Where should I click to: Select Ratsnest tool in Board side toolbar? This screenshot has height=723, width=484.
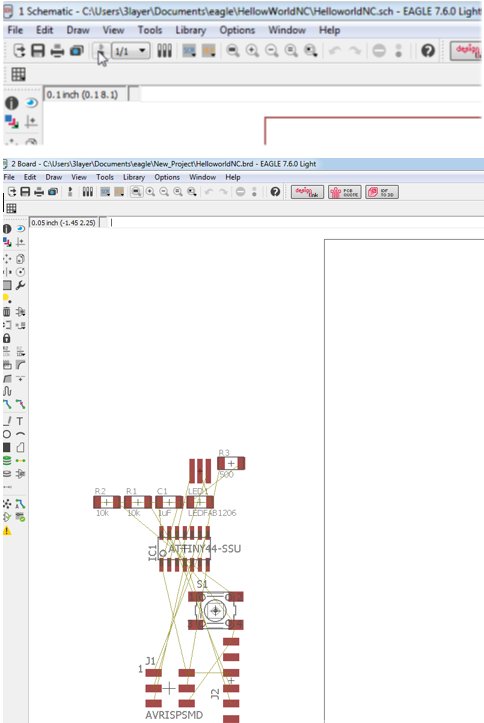[7, 504]
